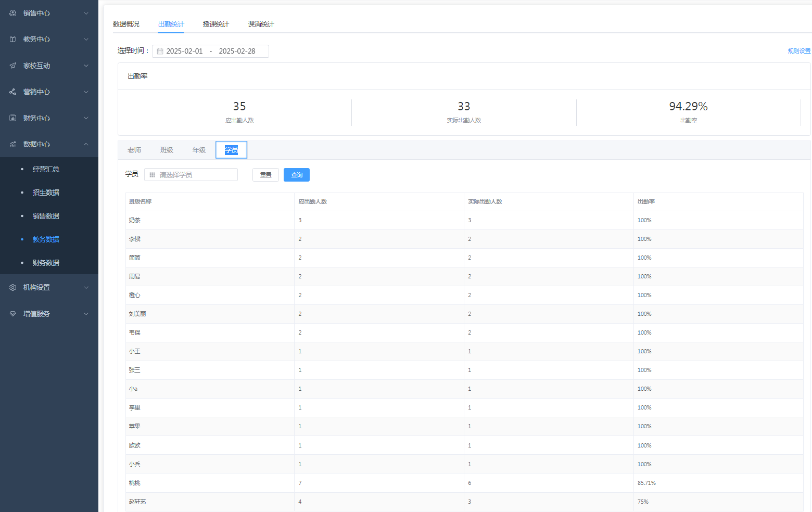Click the 出勤率 column header
The image size is (812, 512).
click(646, 201)
